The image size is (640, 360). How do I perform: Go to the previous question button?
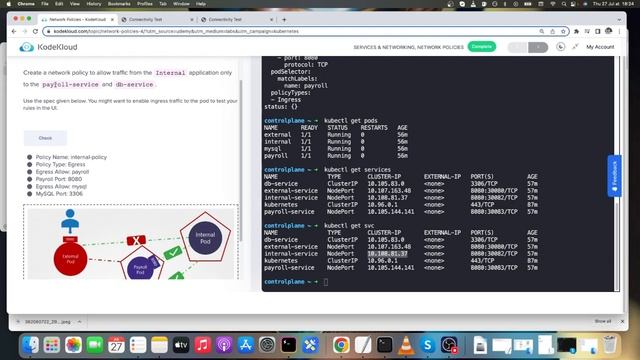(517, 47)
